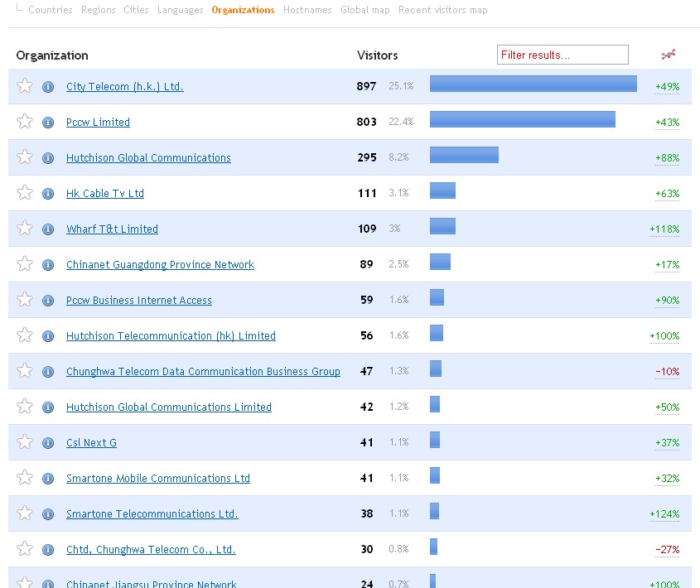
Task: Click the +43% trend for Pccw Limited
Action: (667, 123)
